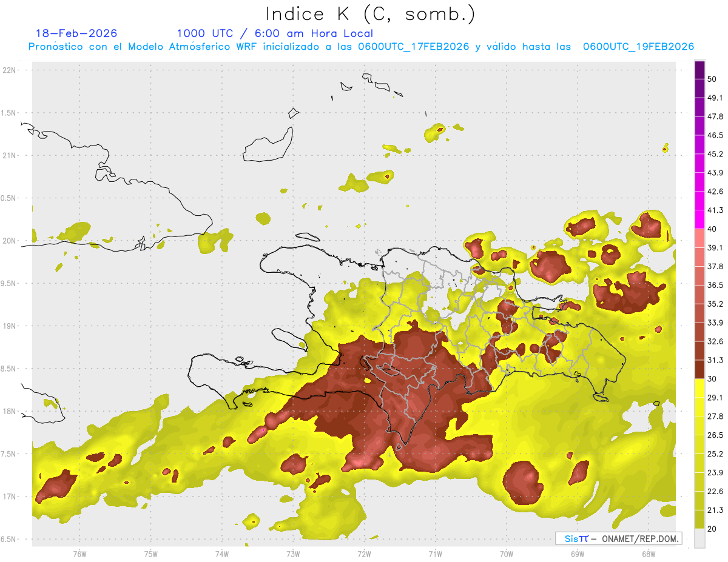
Task: Pick the olive swatch between 20 and 21.3
Action: [x=699, y=520]
